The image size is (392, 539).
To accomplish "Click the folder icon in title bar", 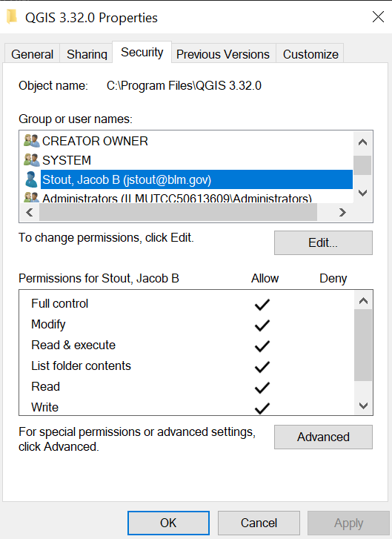I will pos(12,17).
